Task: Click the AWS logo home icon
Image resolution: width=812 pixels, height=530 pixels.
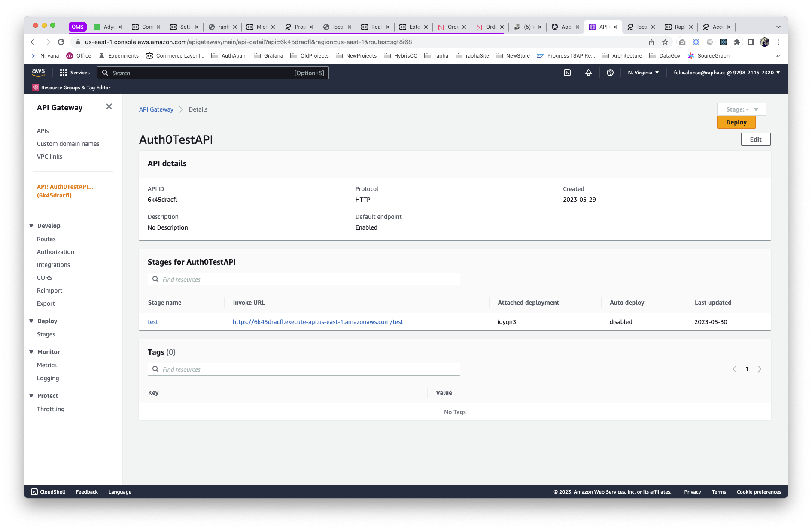Action: [x=38, y=73]
